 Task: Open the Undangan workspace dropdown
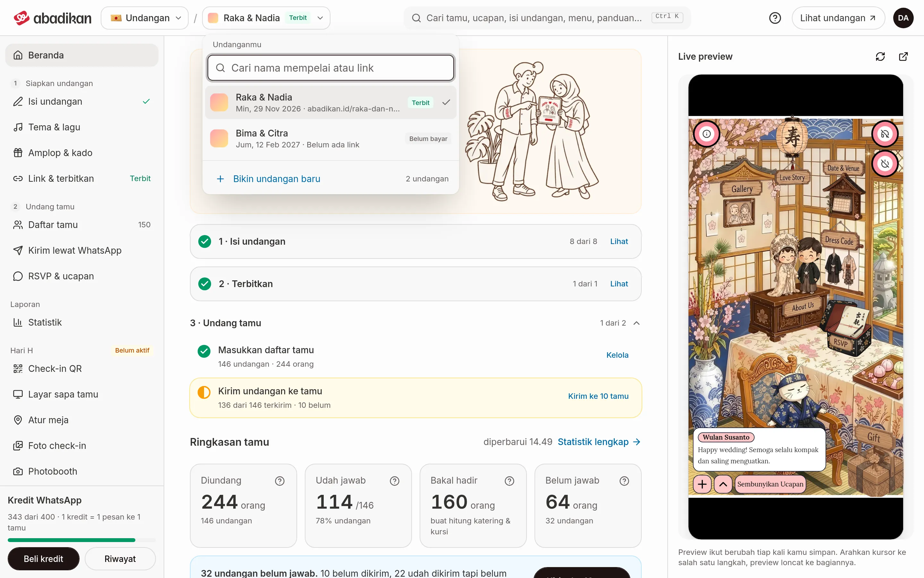(x=145, y=18)
